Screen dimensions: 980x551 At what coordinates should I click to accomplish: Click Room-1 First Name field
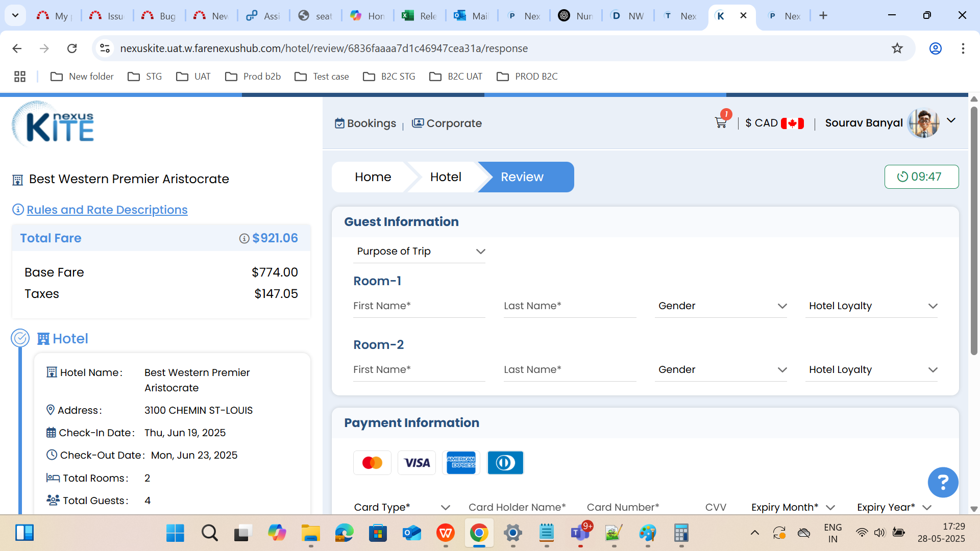(x=419, y=306)
